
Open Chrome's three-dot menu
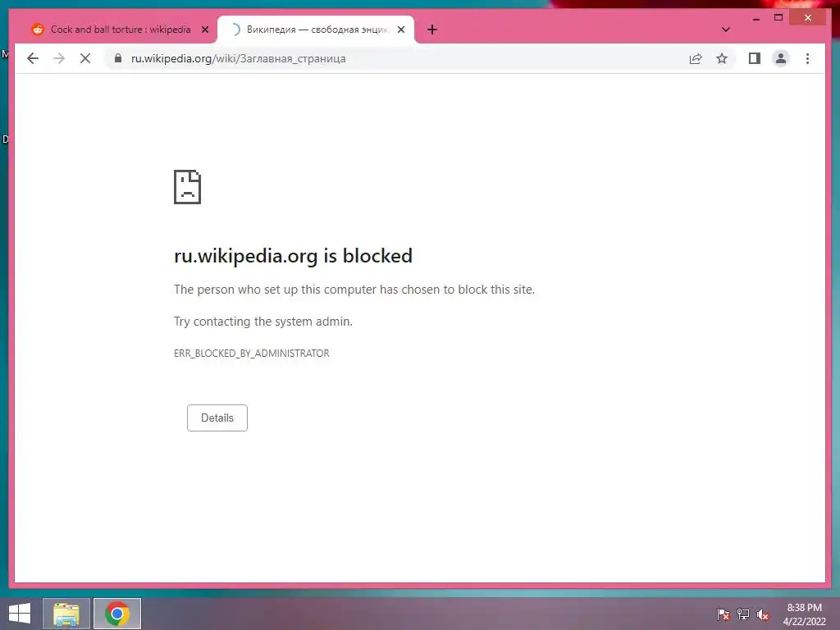(x=807, y=58)
